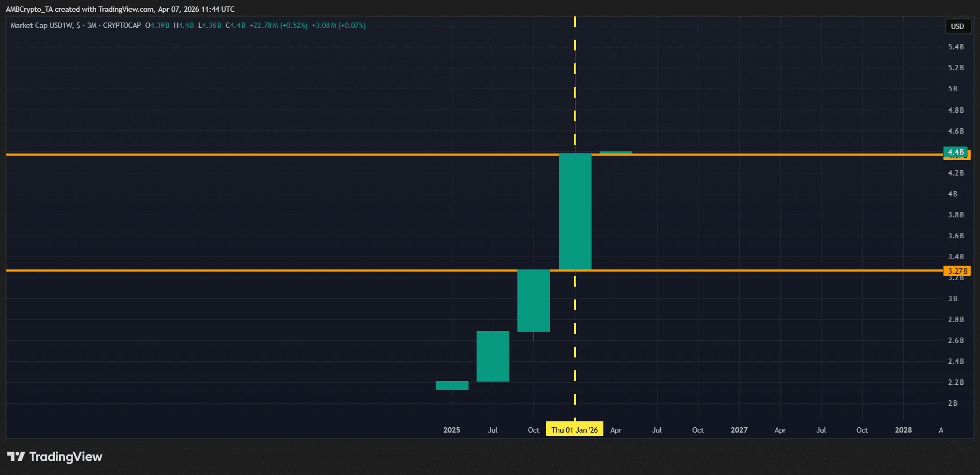Click the +22.78M (+0.52%) change value in legend
Image resolution: width=980 pixels, height=475 pixels.
(x=278, y=25)
